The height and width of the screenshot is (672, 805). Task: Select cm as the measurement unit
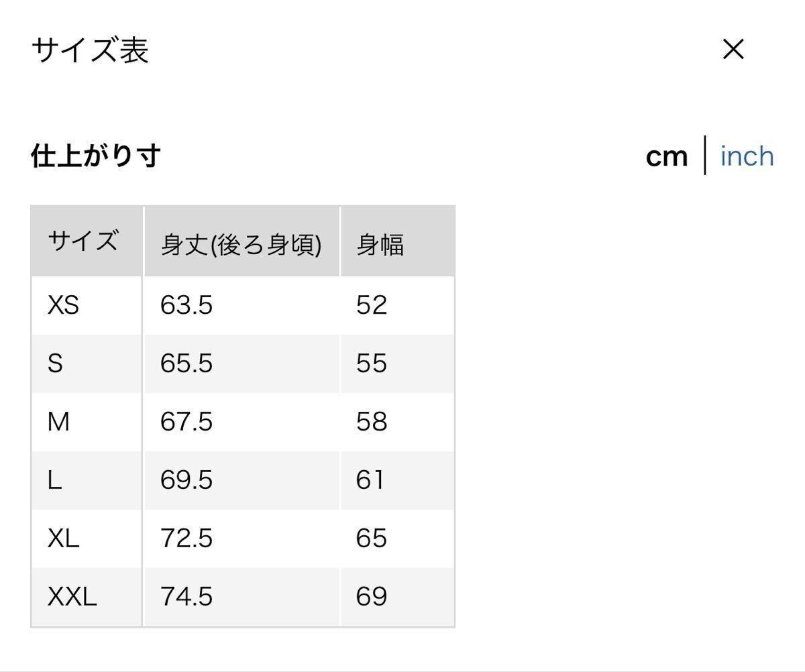(x=667, y=156)
